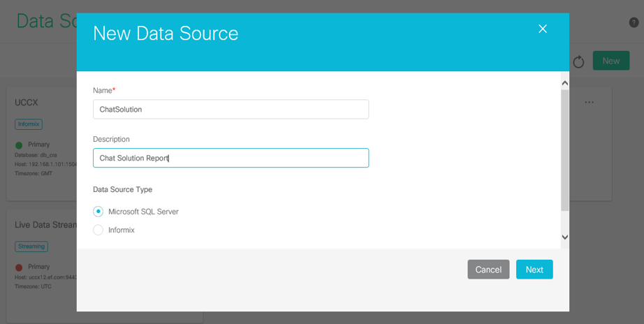Choose the Informix data source type

pyautogui.click(x=98, y=230)
